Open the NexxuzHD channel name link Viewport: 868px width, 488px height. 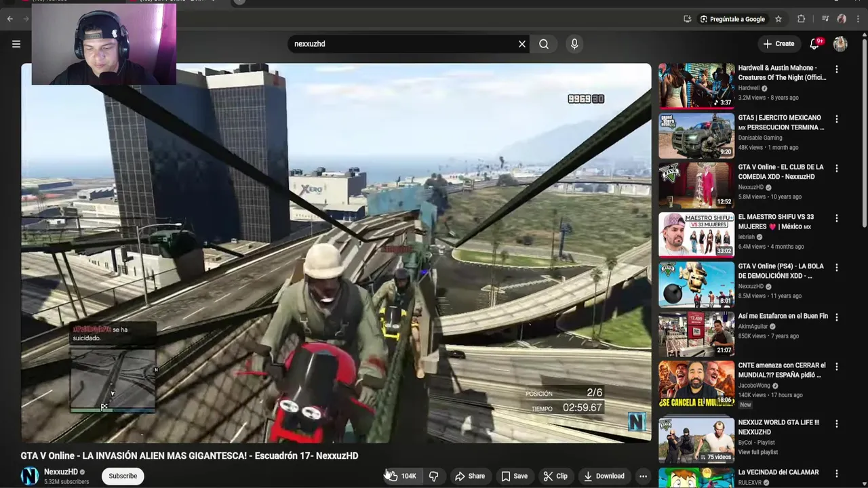[61, 472]
